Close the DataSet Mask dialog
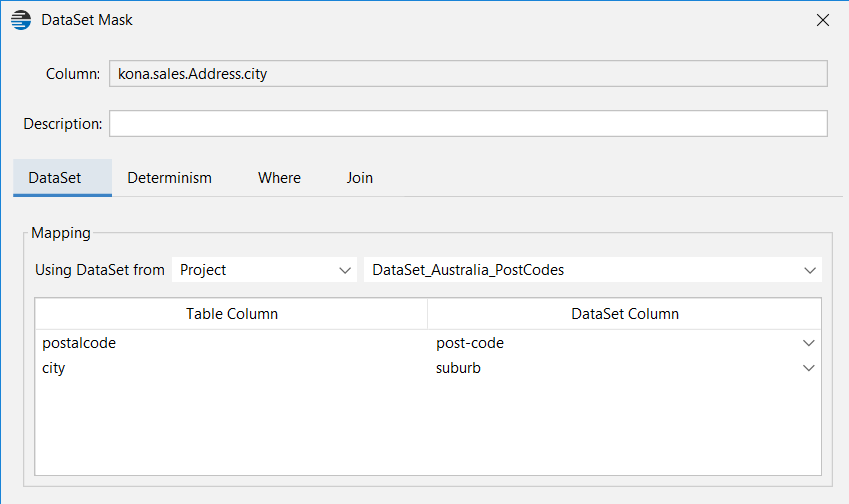Viewport: 849px width, 504px height. tap(822, 20)
